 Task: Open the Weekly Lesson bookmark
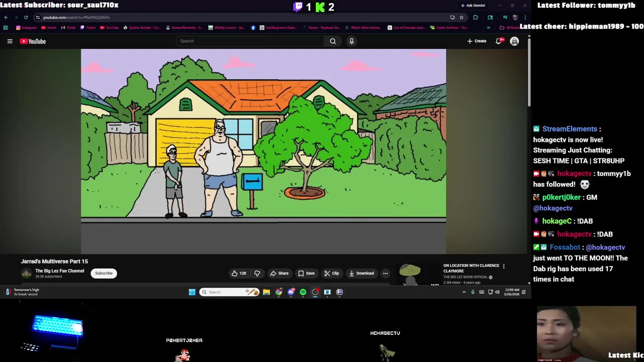point(226,28)
